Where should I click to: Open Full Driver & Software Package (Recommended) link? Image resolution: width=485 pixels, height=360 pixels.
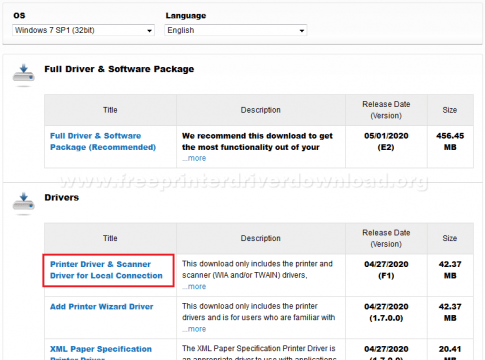point(103,141)
